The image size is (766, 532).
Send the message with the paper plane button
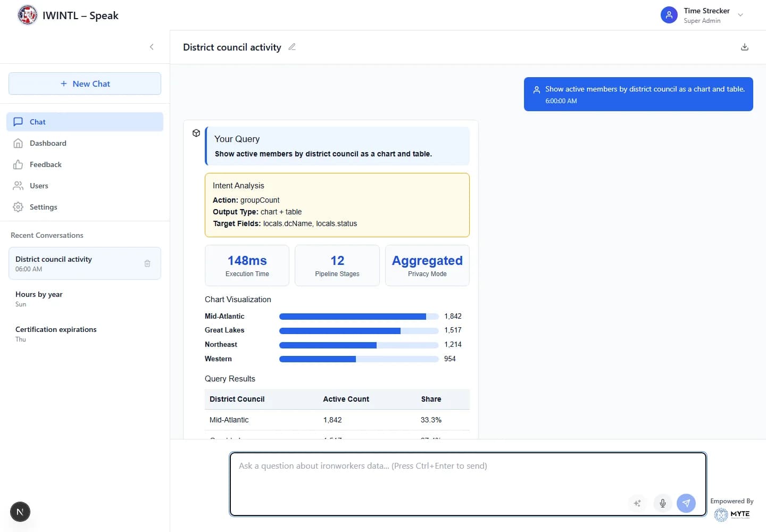pos(686,503)
